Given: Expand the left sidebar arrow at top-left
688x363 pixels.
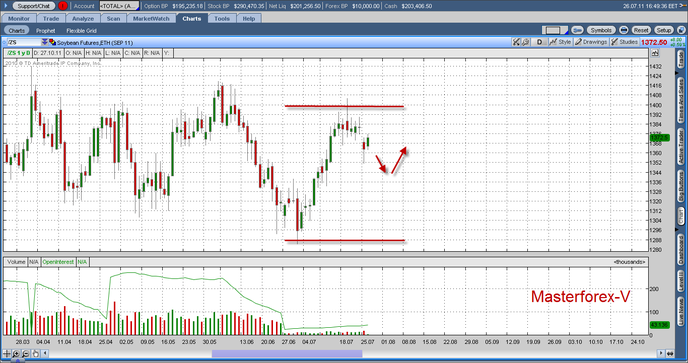Looking at the screenshot, I should pyautogui.click(x=5, y=6).
